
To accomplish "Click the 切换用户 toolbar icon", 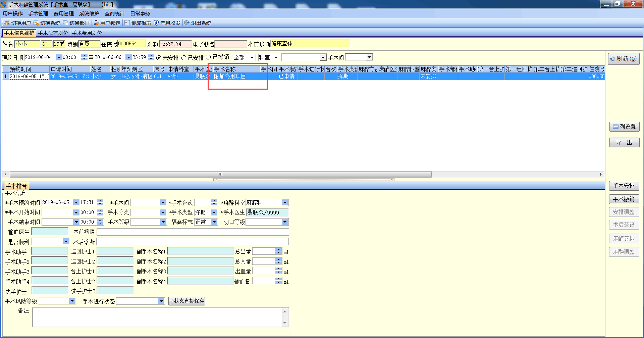I will pyautogui.click(x=7, y=23).
